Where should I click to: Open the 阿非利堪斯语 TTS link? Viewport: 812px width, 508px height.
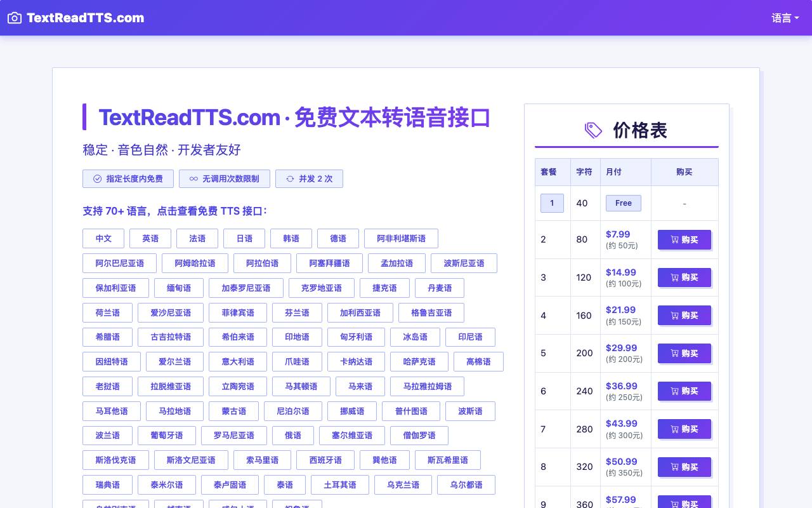tap(401, 239)
